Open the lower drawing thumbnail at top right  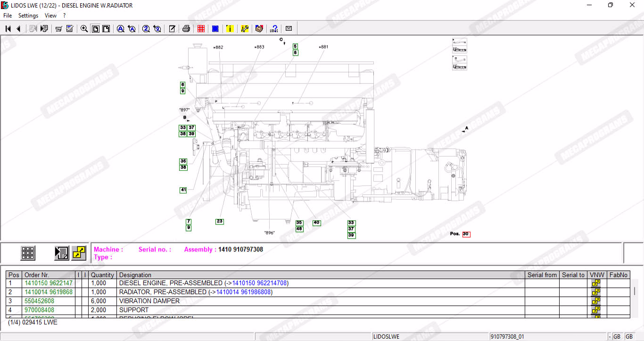click(460, 63)
